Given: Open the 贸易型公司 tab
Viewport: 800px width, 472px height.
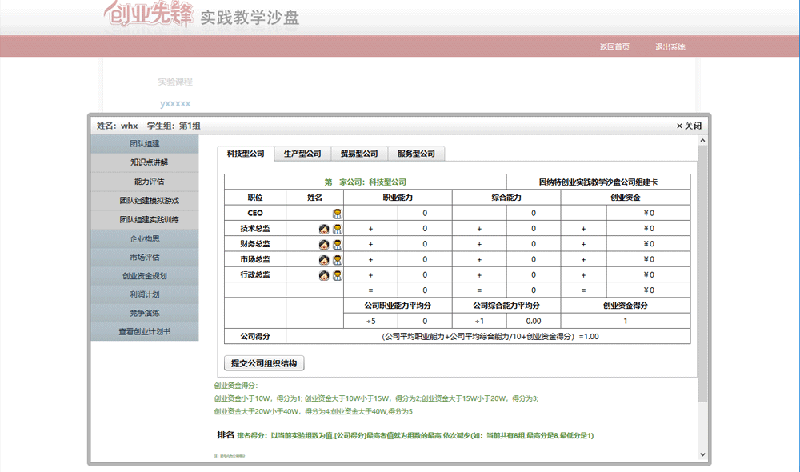Looking at the screenshot, I should [x=359, y=154].
